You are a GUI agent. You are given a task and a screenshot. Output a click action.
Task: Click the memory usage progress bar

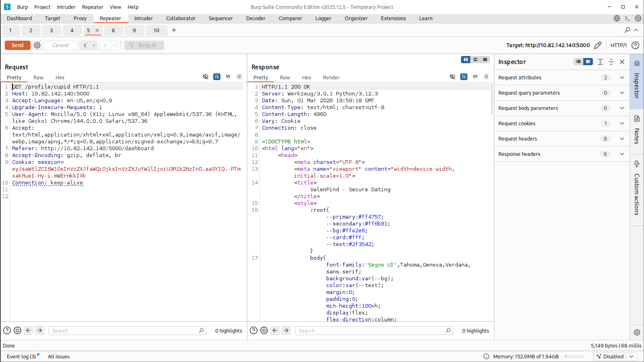tap(575, 356)
